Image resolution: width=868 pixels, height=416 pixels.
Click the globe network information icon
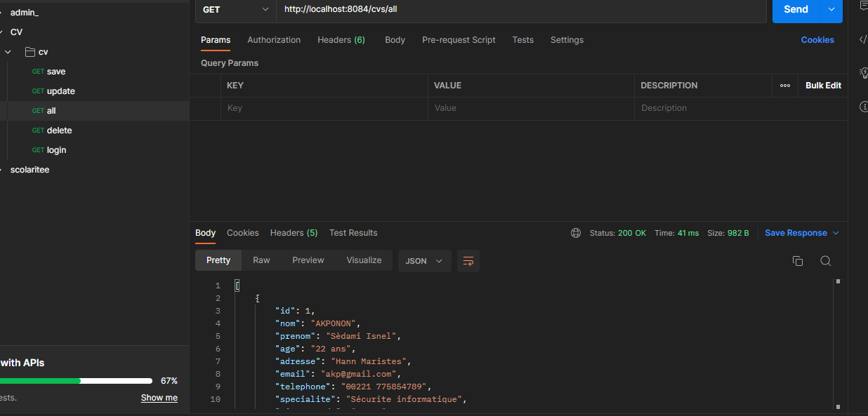tap(576, 232)
